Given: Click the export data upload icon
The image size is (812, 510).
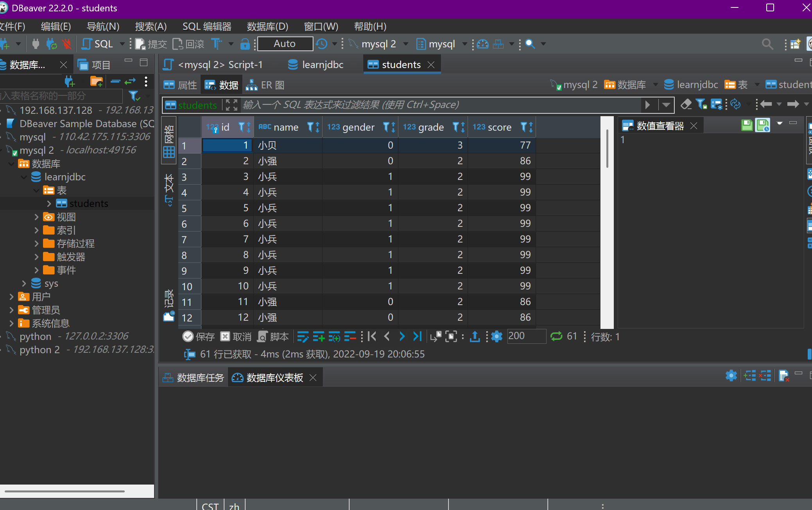Looking at the screenshot, I should (x=475, y=336).
